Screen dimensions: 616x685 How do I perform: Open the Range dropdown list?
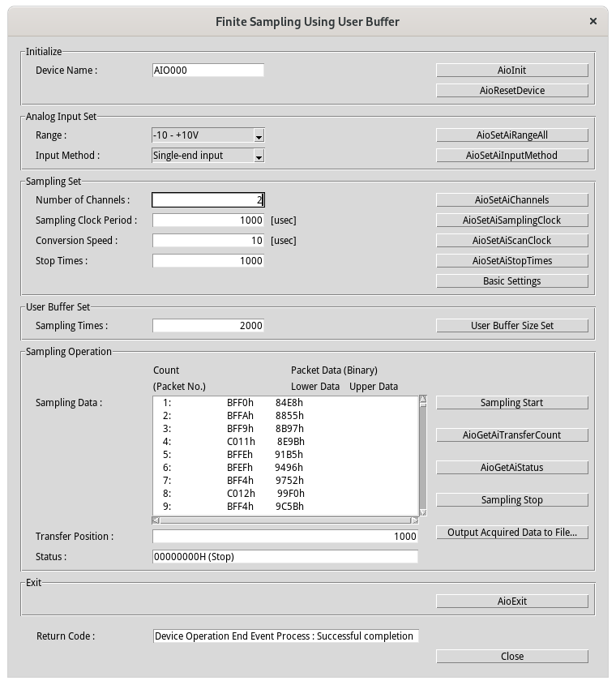click(x=259, y=136)
